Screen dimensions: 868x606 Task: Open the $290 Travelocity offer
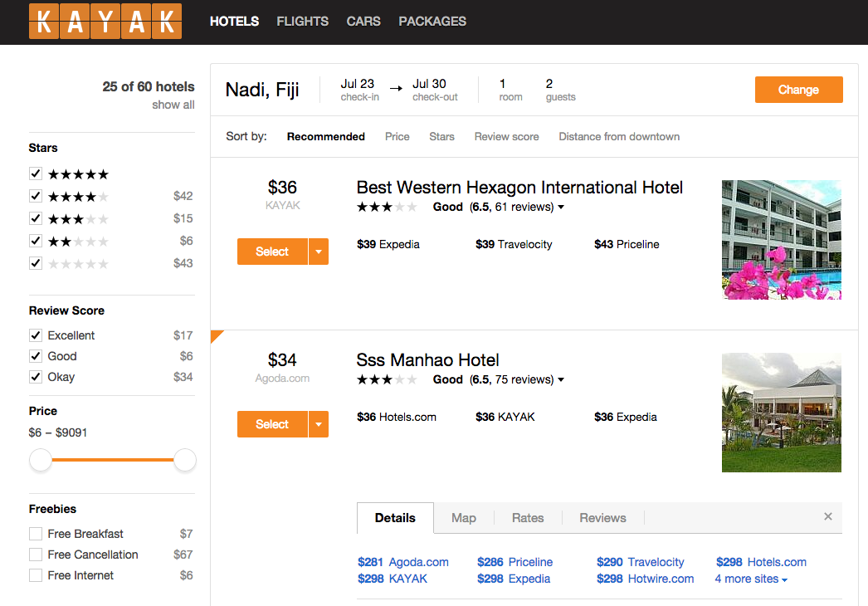(x=641, y=562)
